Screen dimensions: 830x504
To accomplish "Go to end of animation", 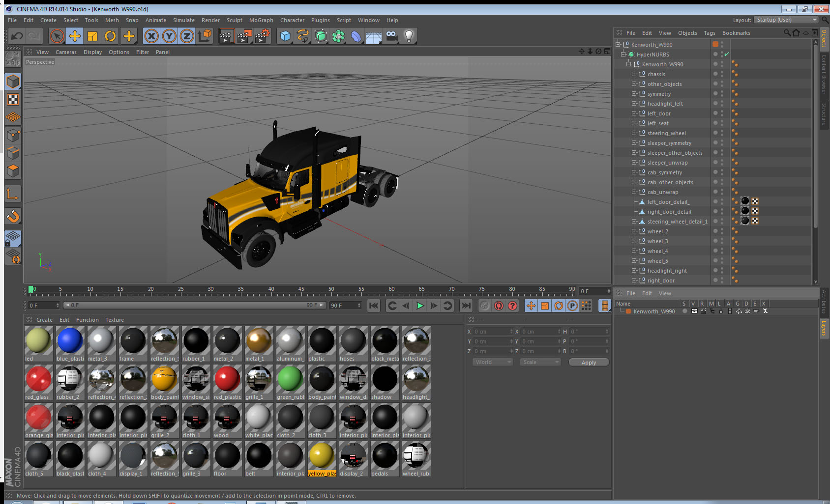I will 466,306.
